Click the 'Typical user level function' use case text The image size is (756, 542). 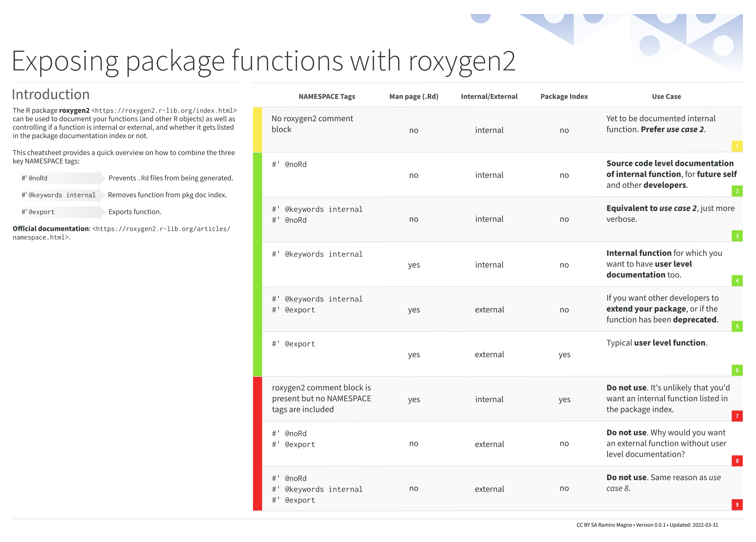[656, 343]
